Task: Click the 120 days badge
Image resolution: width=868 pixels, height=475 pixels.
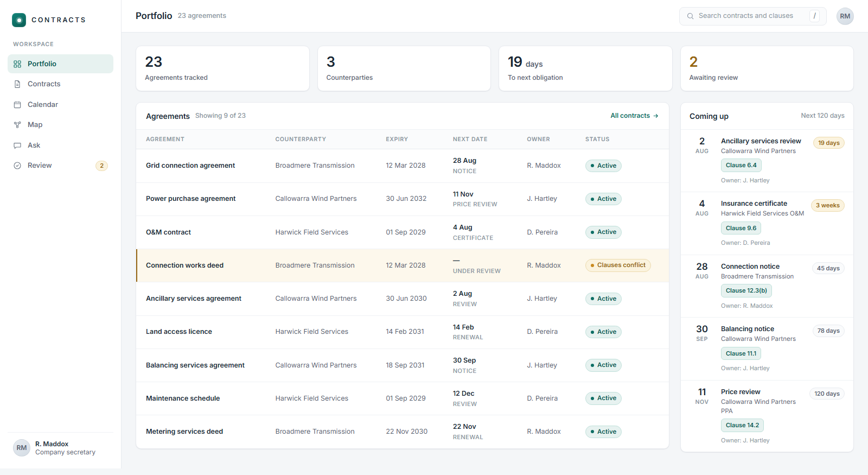Action: pos(827,394)
